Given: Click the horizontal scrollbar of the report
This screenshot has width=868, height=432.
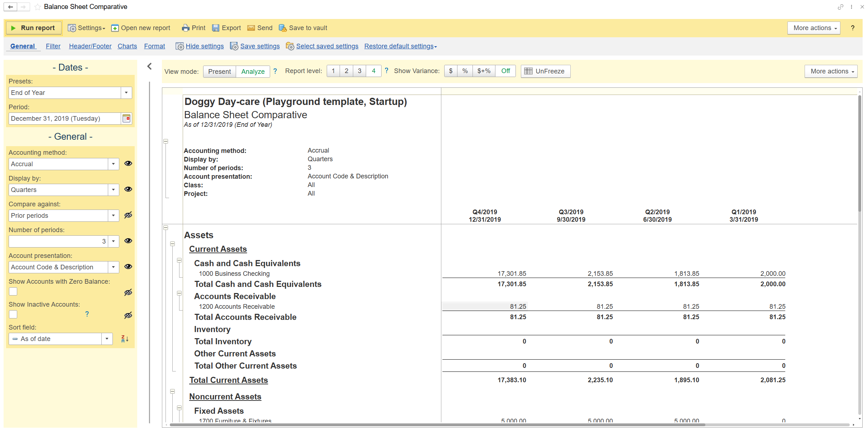Looking at the screenshot, I should click(x=437, y=425).
